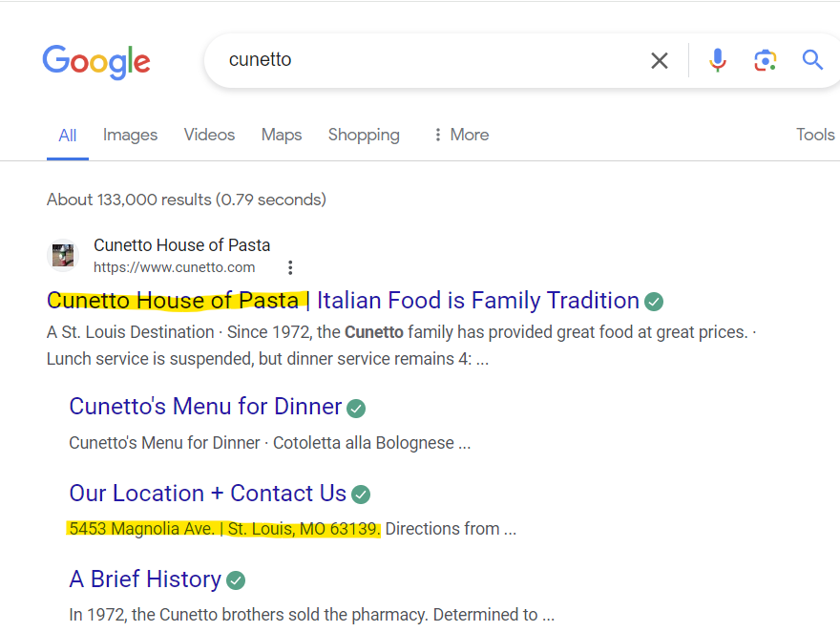
Task: Switch to the Maps tab
Action: [x=282, y=135]
